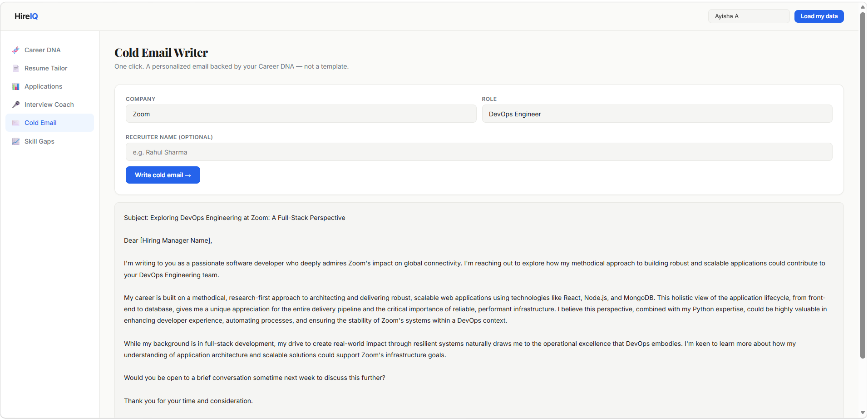The image size is (868, 419).
Task: Click the Applications bar chart icon
Action: [16, 86]
